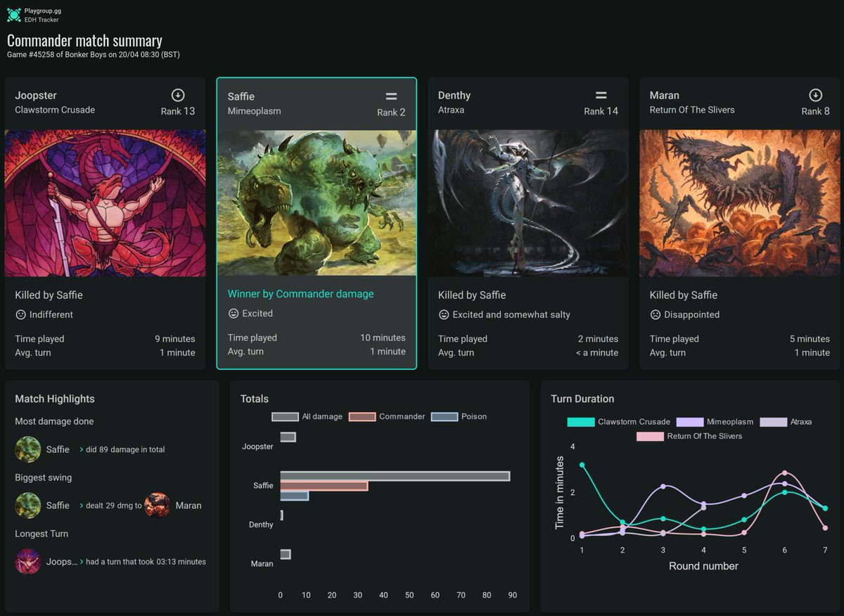
Task: Select Maran player name in card header
Action: coord(665,96)
